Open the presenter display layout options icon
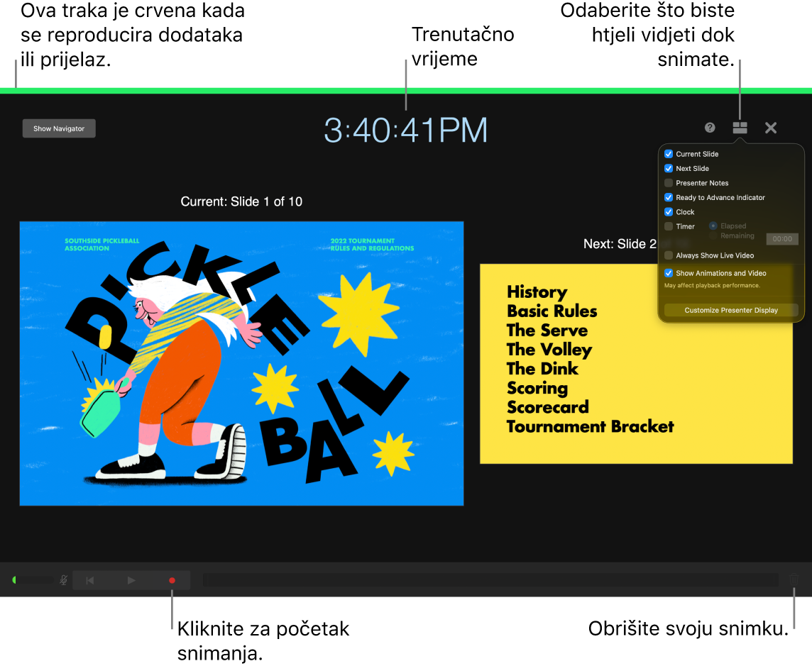 (740, 128)
